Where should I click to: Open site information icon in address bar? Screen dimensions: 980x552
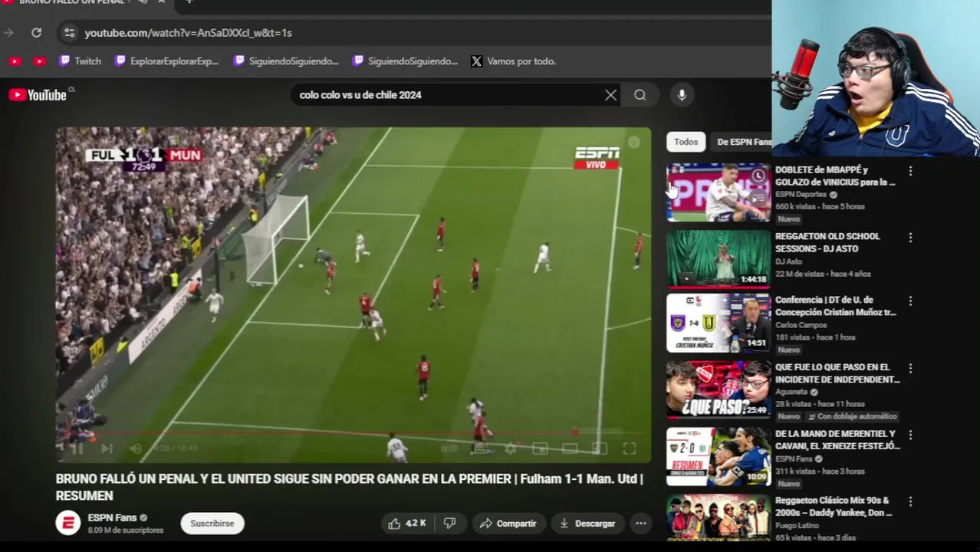(x=70, y=32)
